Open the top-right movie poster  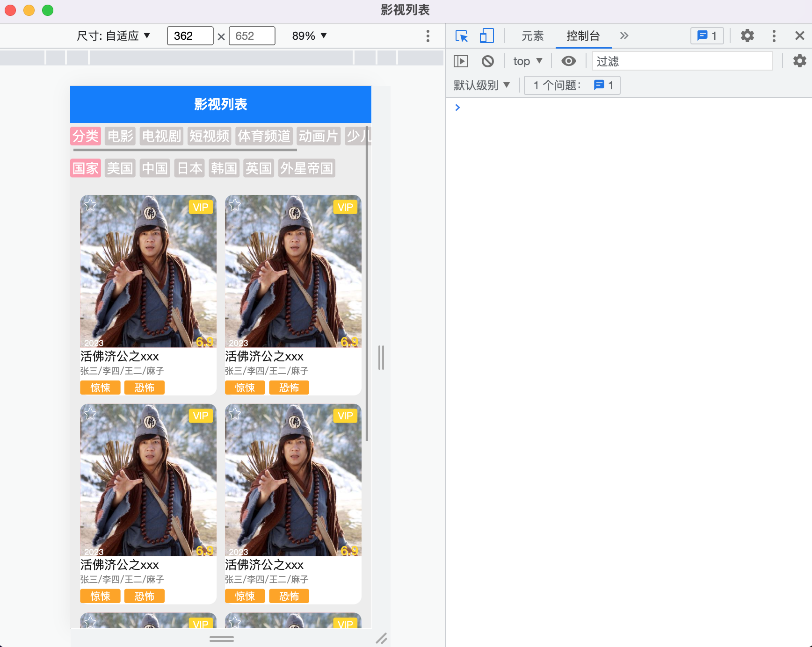[293, 271]
